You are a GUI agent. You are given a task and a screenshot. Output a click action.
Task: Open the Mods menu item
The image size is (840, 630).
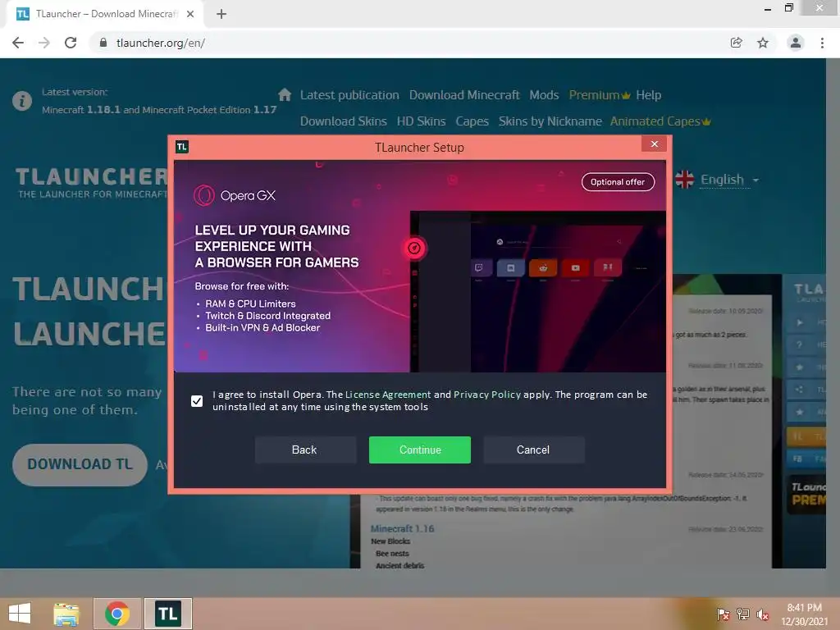[x=544, y=95]
